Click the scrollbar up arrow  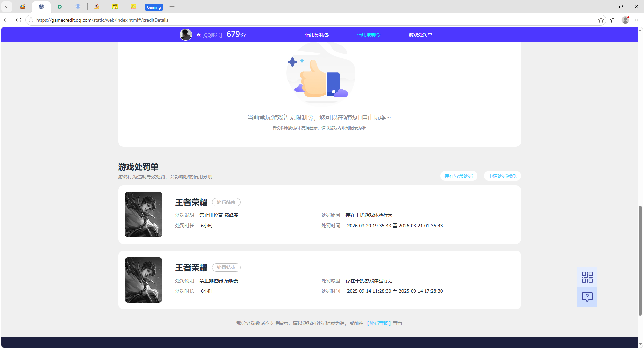[x=640, y=30]
